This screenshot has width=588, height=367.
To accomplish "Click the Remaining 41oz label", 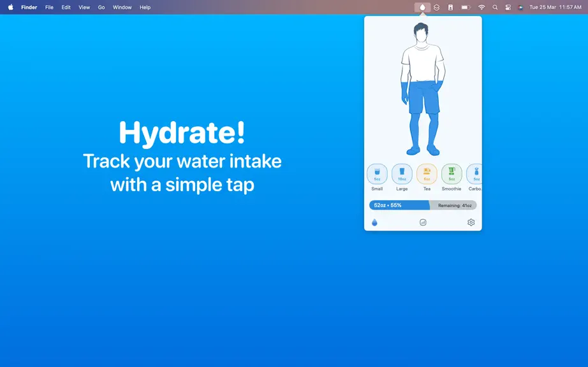I will (455, 206).
